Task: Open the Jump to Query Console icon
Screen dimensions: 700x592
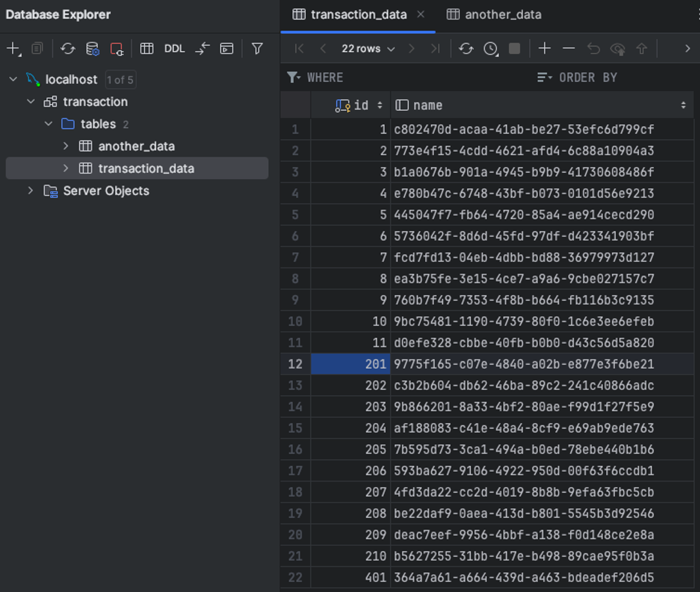Action: [226, 48]
